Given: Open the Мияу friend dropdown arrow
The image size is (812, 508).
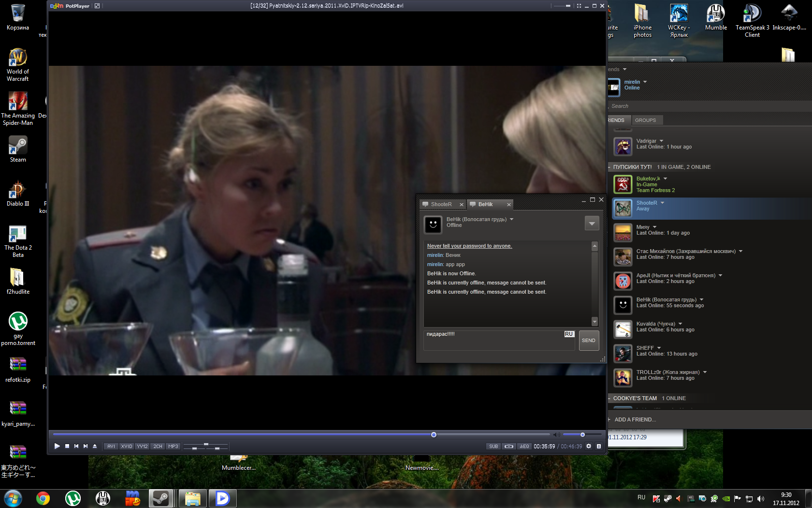Looking at the screenshot, I should coord(654,227).
